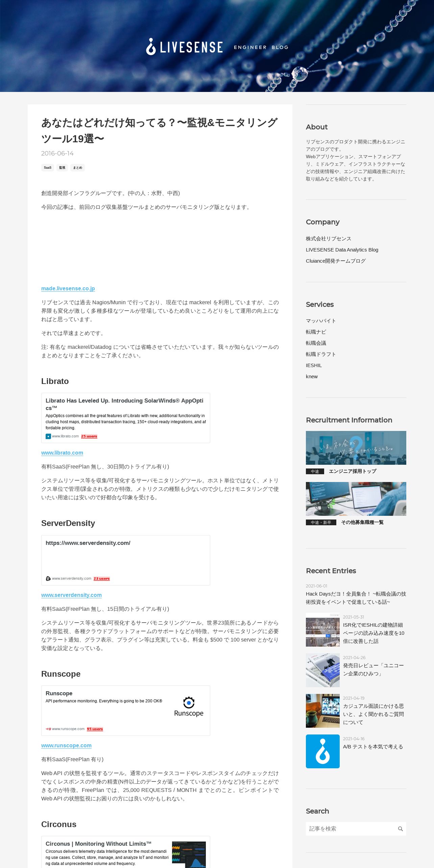Open the Circonus card screenshot thumbnail
The width and height of the screenshot is (434, 868).
point(189,854)
